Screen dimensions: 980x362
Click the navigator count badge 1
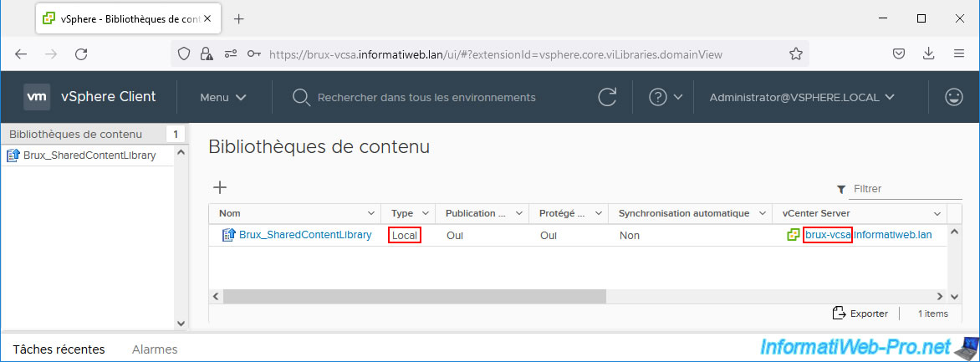click(x=176, y=135)
